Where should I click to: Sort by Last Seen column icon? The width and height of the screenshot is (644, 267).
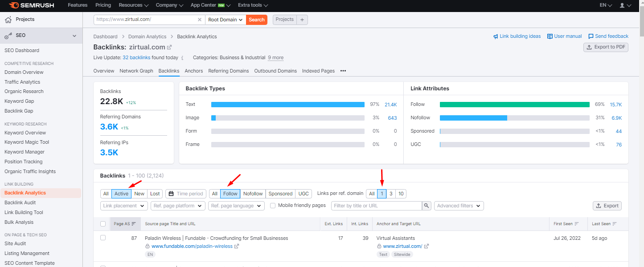615,224
